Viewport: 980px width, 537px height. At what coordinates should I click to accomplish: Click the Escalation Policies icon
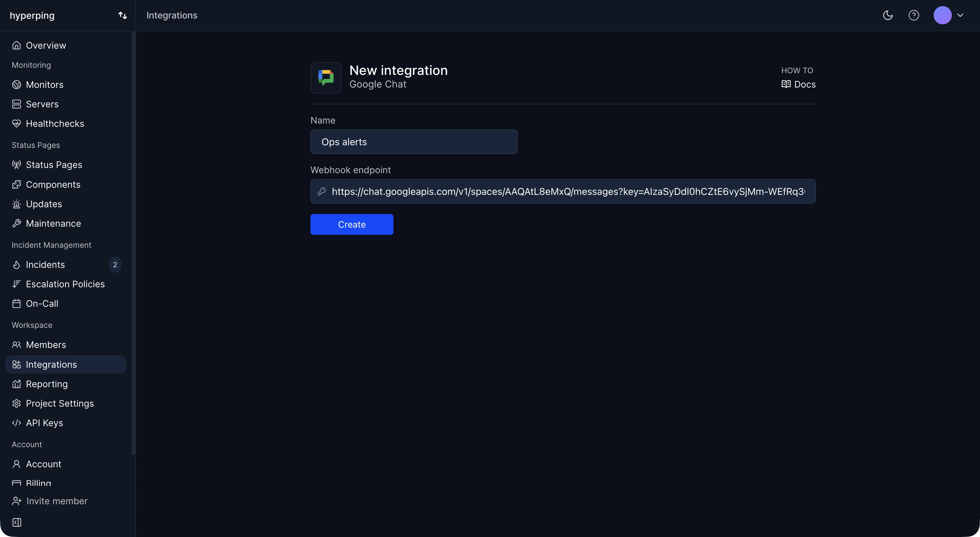click(16, 284)
